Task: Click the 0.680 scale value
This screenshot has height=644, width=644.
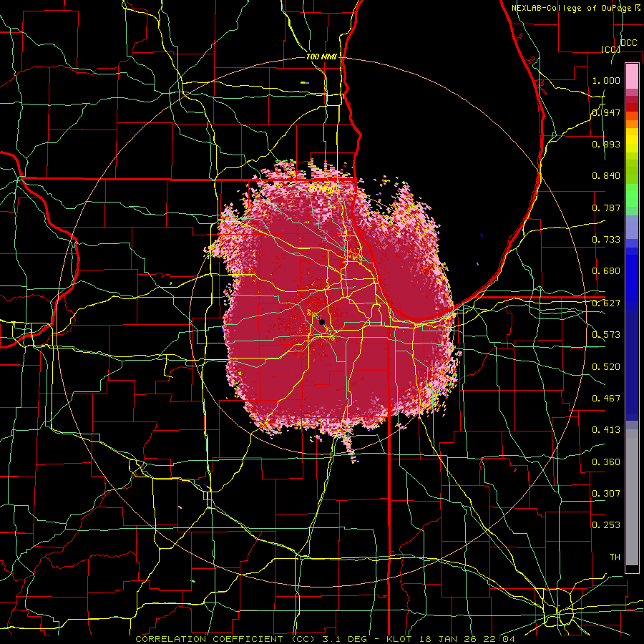Action: [606, 271]
